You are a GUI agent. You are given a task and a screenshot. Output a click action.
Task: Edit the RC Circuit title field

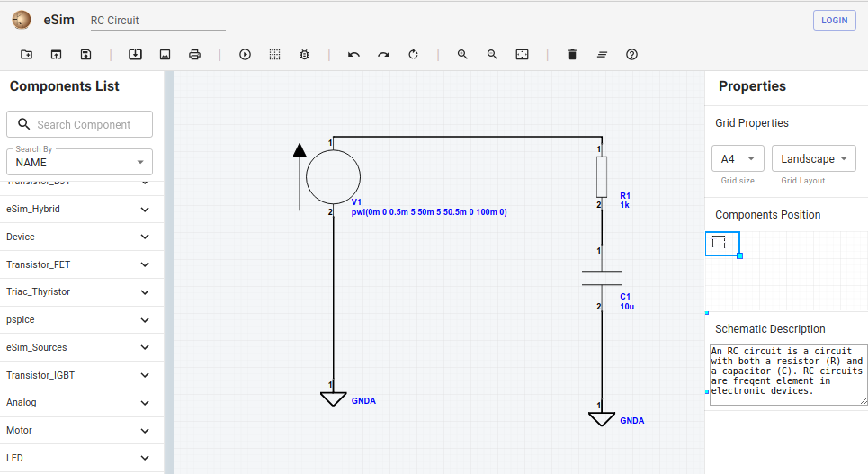[x=157, y=21]
